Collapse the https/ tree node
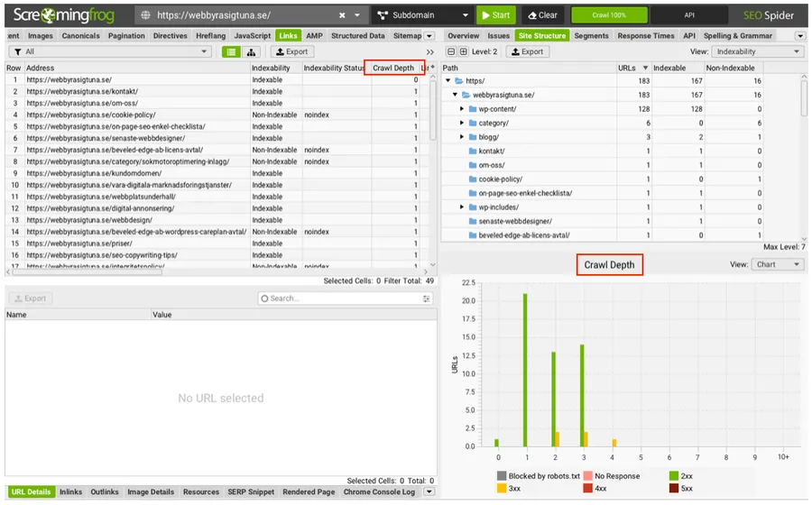The width and height of the screenshot is (812, 505). click(448, 81)
